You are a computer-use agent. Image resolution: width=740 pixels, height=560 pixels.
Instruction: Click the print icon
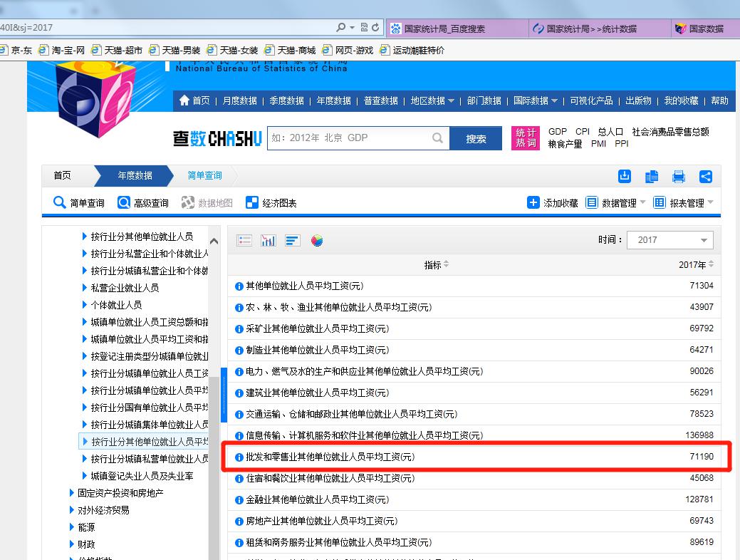[x=679, y=177]
